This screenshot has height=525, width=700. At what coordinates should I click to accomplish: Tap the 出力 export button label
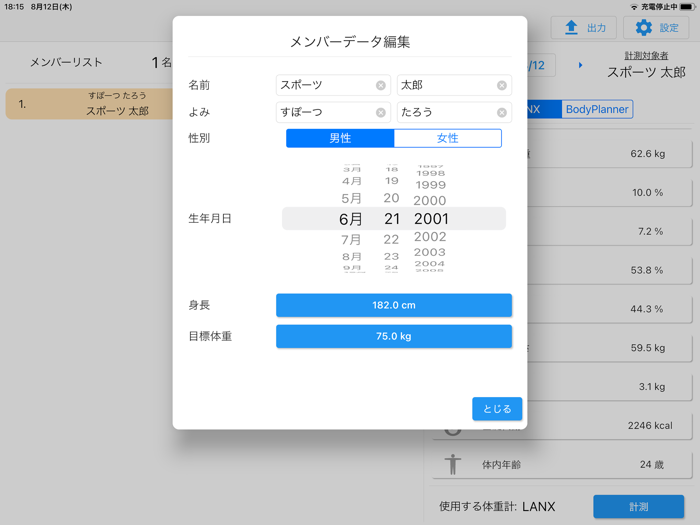(596, 28)
